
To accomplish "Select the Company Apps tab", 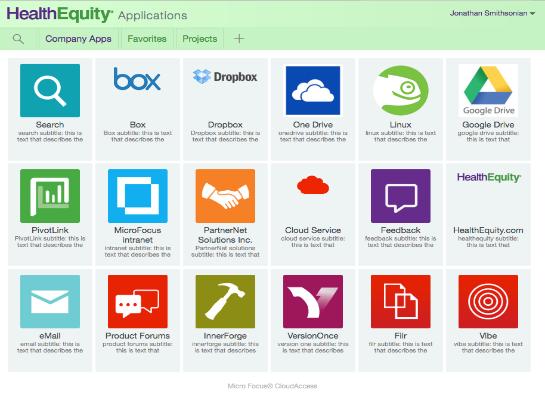I will coord(78,39).
